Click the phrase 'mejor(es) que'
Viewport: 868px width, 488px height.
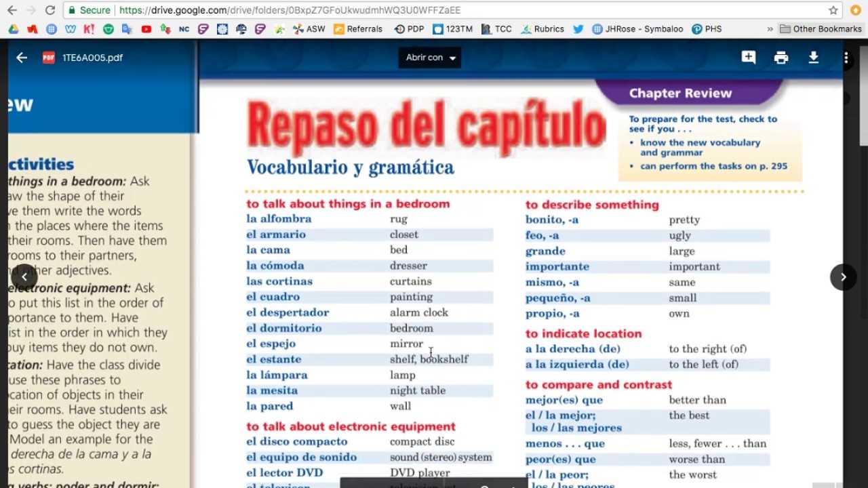click(564, 400)
